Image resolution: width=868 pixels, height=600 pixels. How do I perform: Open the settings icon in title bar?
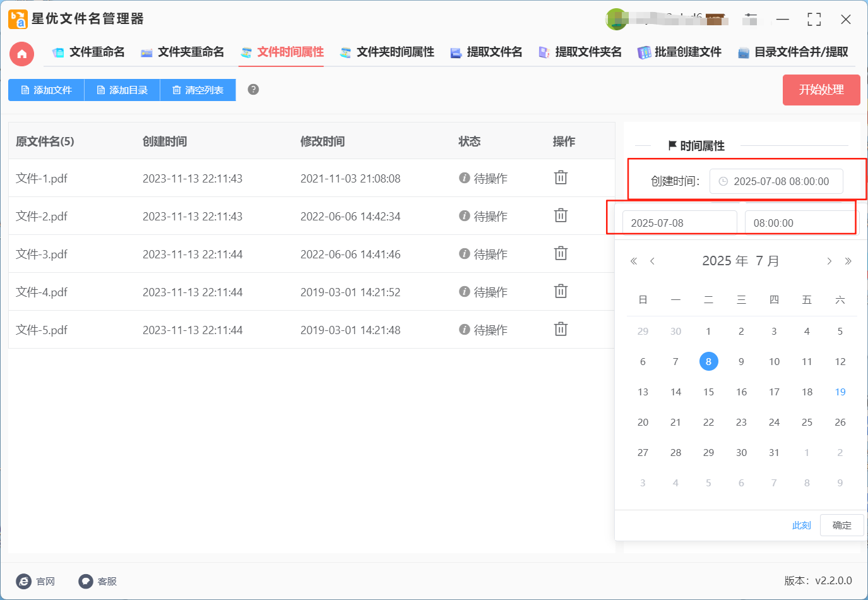(x=750, y=20)
